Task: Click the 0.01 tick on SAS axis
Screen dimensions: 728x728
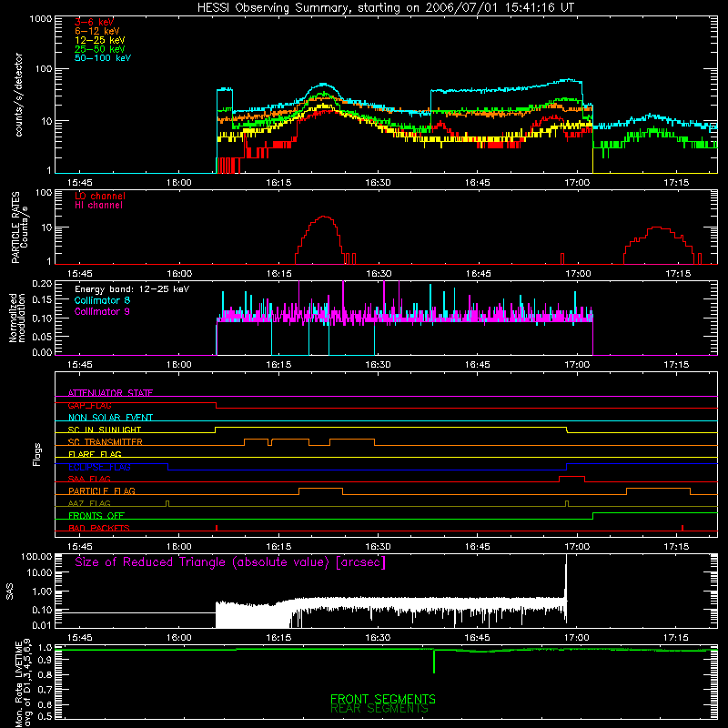Action: [42, 625]
